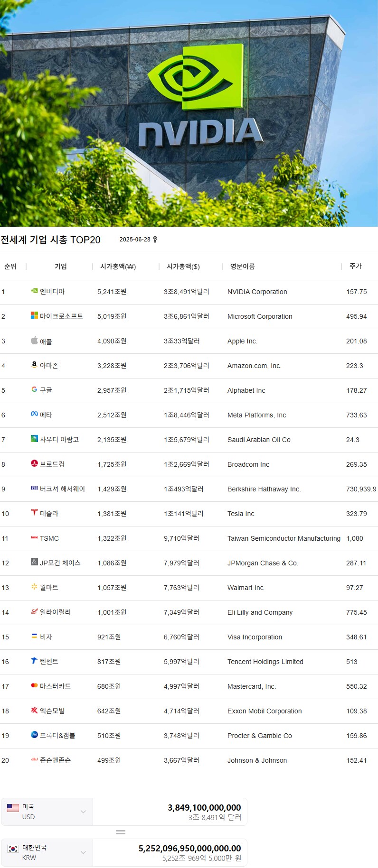Screen dimensions: 378x868
Task: Click the Meta logo icon in row 6
Action: coord(34,414)
